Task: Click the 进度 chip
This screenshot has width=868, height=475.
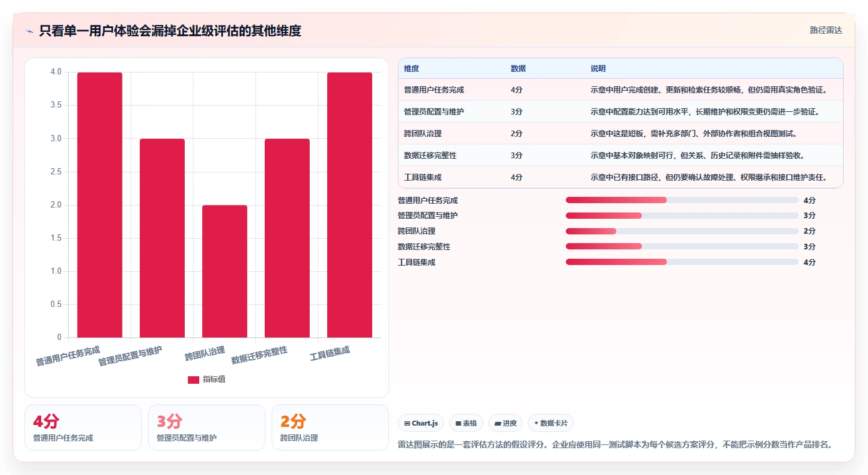Action: pos(505,423)
